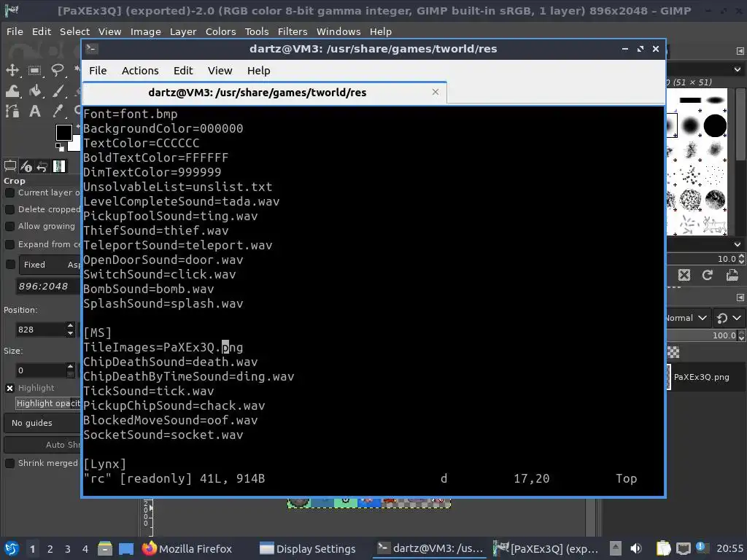Select the Move tool in GIMP toolbox
The width and height of the screenshot is (747, 560).
coord(12,71)
